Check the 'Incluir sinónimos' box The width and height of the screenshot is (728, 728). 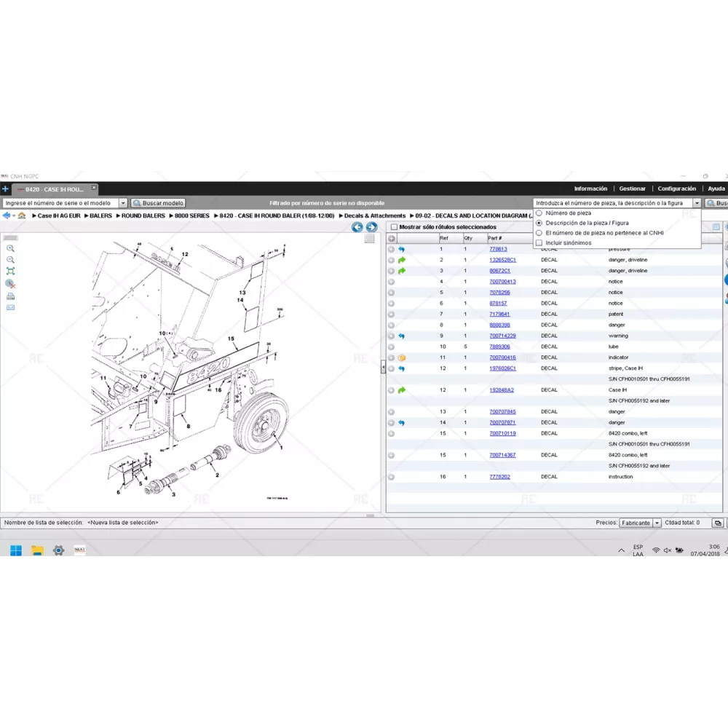click(539, 243)
